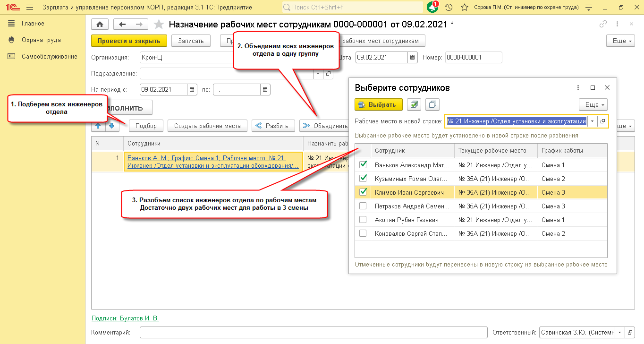Untick the checkbox for Кузьминых Роман
This screenshot has height=344, width=644.
click(x=363, y=179)
